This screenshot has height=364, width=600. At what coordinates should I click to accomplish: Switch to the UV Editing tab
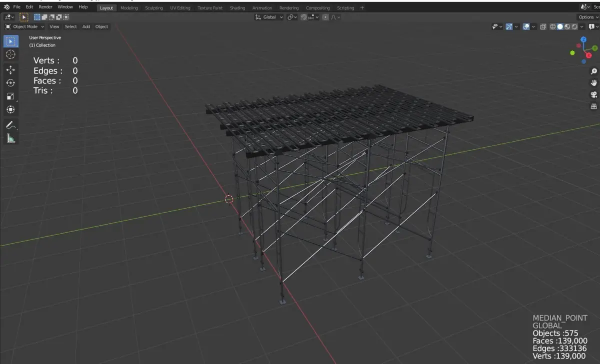point(180,8)
